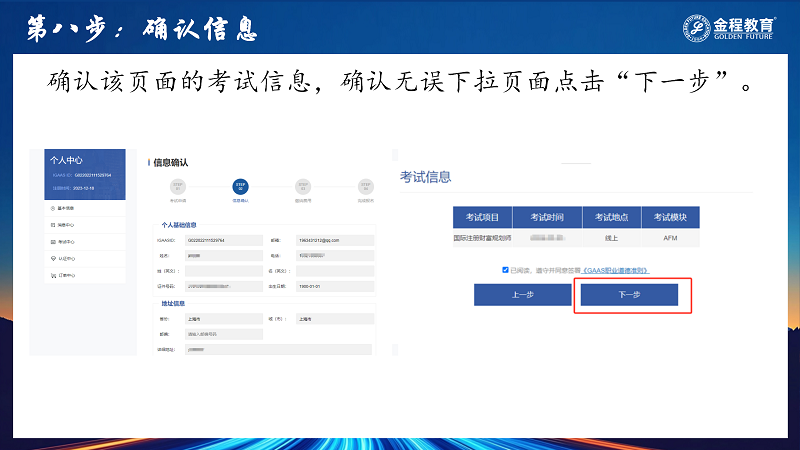
Task: Click the 考试信息 section heading
Action: 426,177
